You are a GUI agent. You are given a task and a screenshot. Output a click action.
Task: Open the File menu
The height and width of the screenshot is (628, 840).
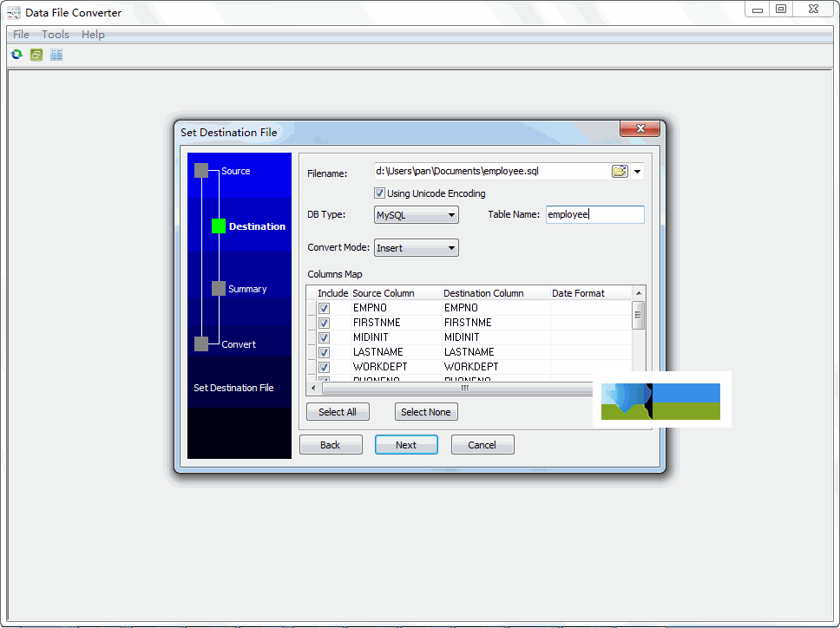coord(22,35)
